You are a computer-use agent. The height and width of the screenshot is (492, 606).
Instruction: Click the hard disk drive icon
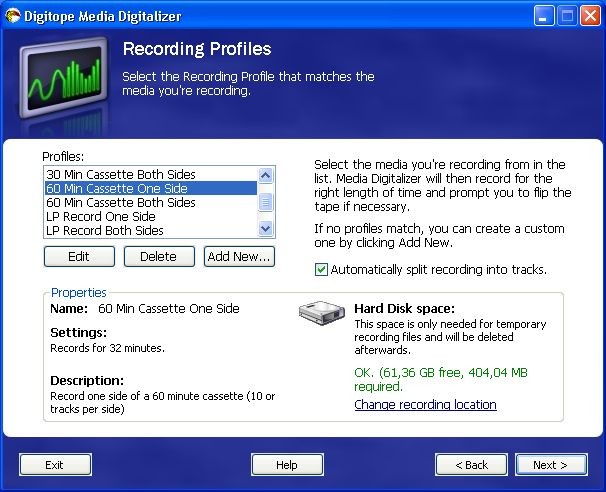(322, 313)
